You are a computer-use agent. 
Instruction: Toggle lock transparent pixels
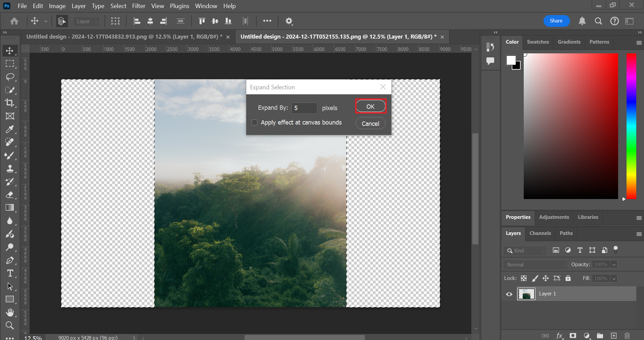click(x=524, y=278)
